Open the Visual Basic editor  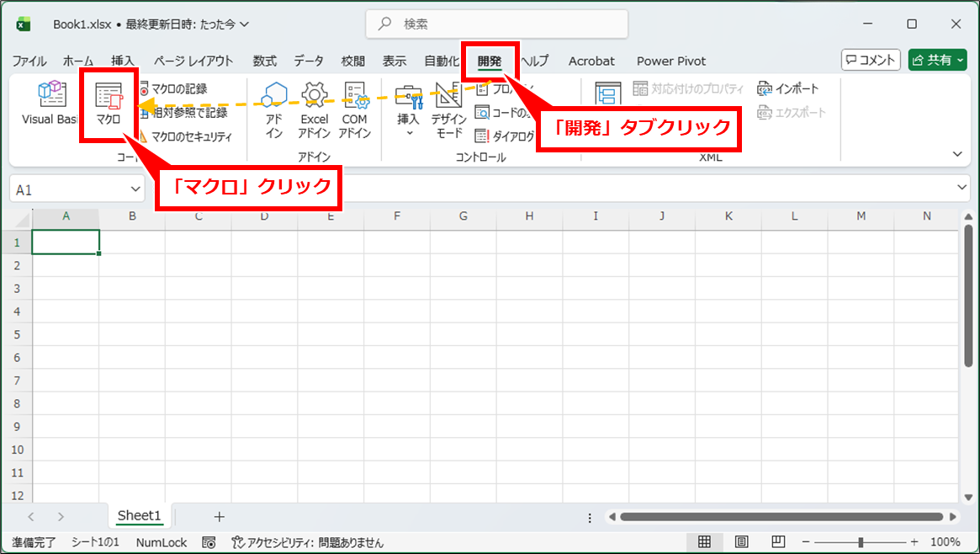(x=50, y=105)
